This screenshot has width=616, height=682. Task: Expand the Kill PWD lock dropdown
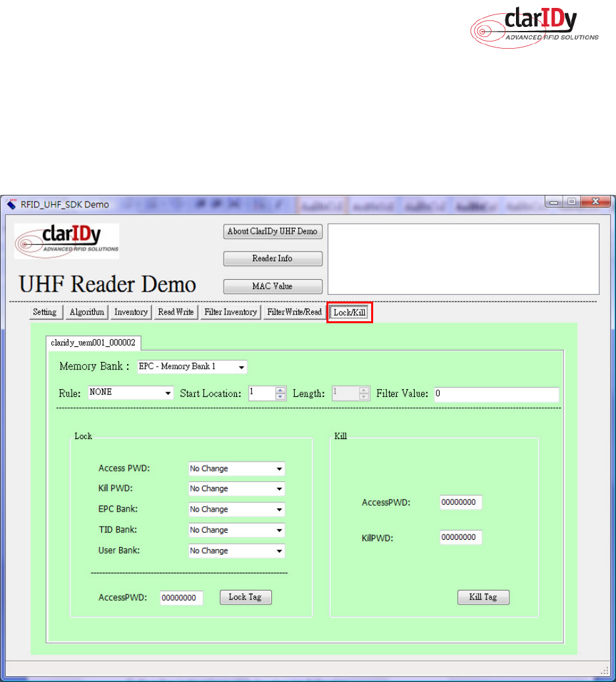click(237, 488)
